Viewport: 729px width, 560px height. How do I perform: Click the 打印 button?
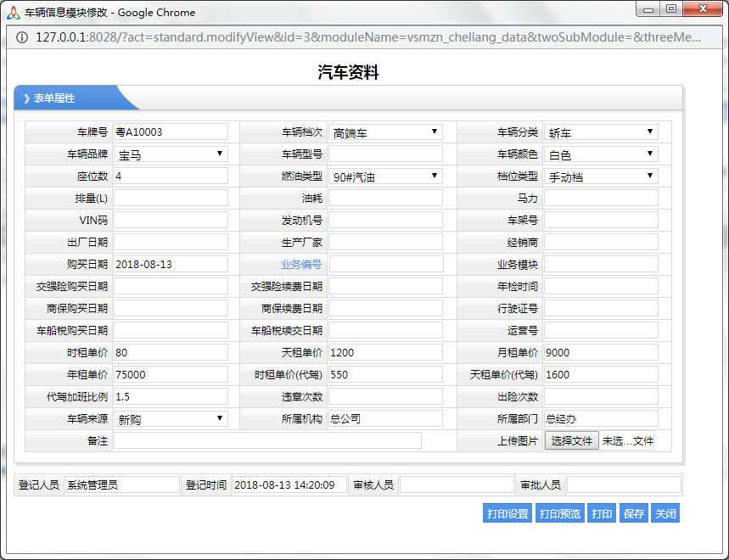coord(602,513)
